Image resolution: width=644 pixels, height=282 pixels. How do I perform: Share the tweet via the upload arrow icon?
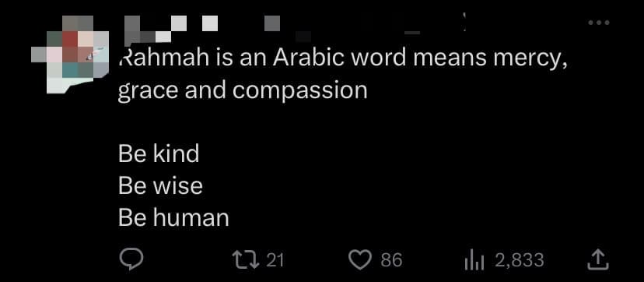(597, 260)
